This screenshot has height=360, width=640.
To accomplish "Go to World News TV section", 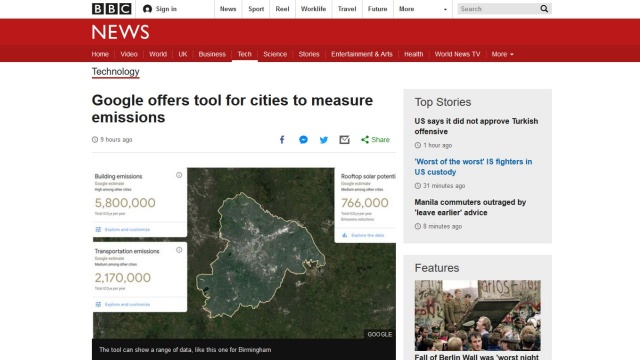I will 457,54.
